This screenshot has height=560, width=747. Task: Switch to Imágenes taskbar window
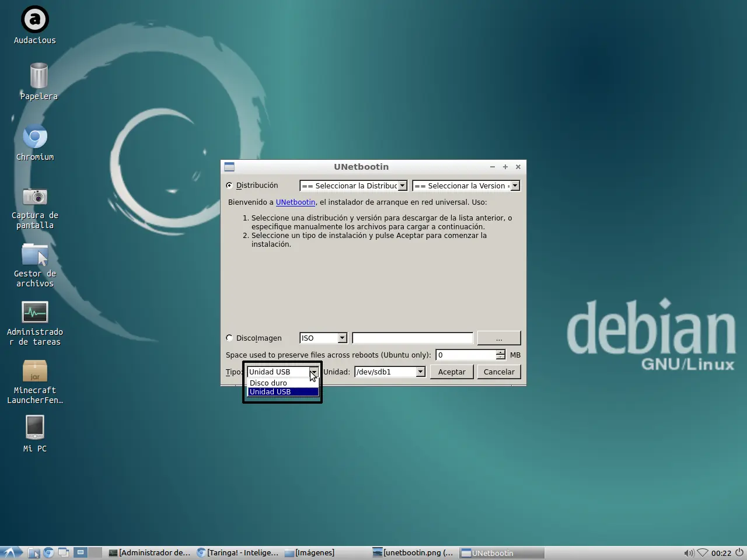[326, 552]
